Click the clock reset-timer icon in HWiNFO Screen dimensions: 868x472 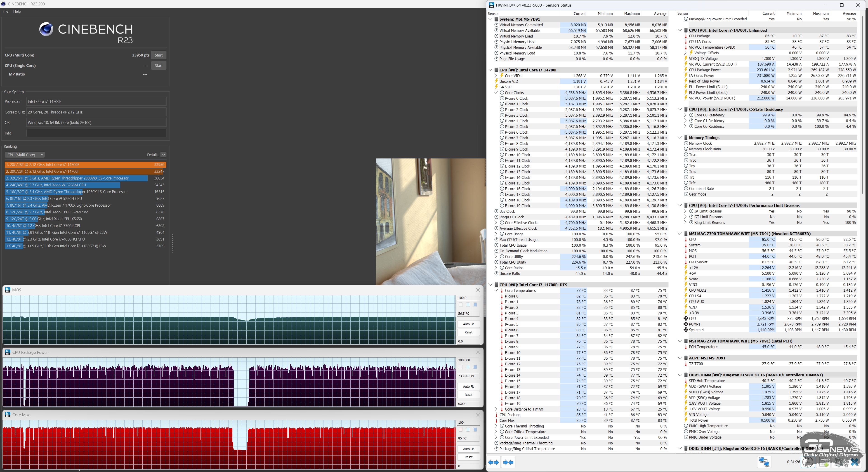point(808,462)
